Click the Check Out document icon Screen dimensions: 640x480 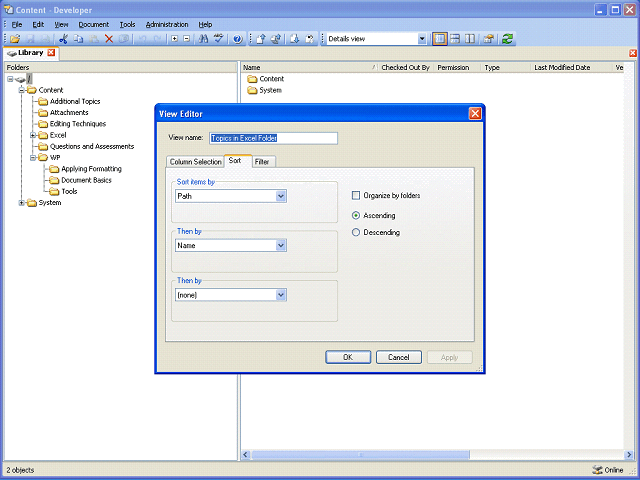pos(294,39)
